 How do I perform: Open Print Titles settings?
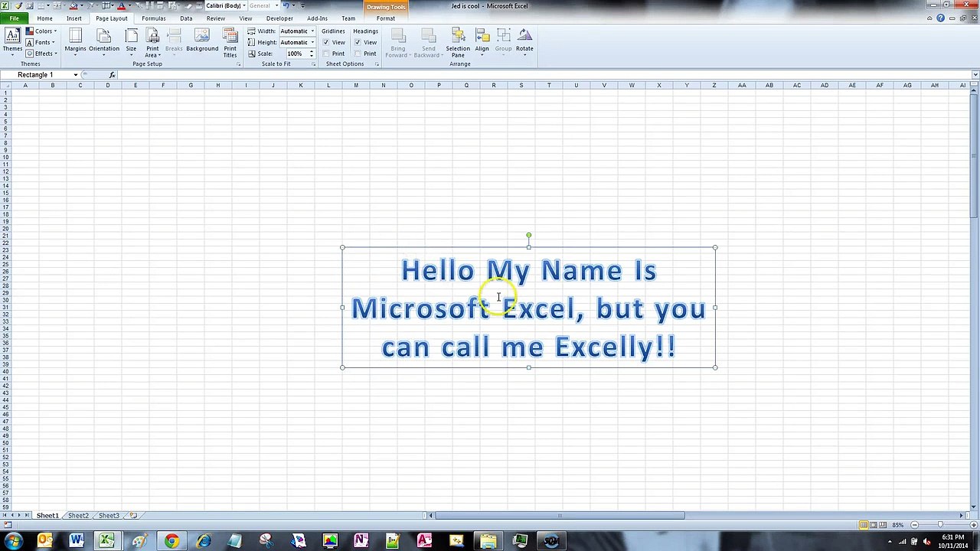(230, 43)
